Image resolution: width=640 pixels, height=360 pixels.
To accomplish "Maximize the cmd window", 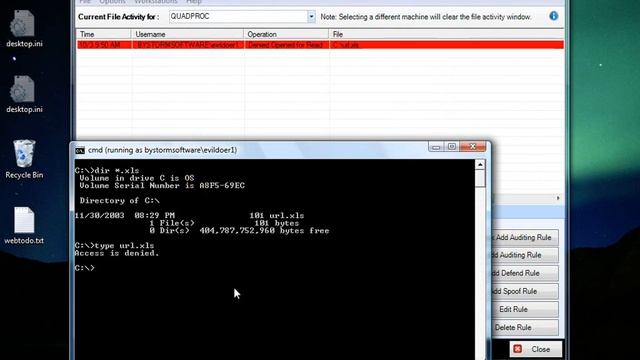I will tap(451, 147).
